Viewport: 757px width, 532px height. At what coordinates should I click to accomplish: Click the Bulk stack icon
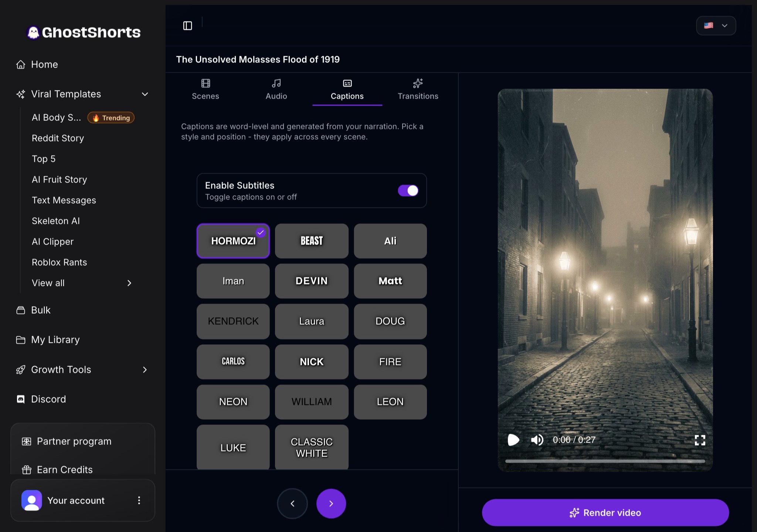coord(21,310)
